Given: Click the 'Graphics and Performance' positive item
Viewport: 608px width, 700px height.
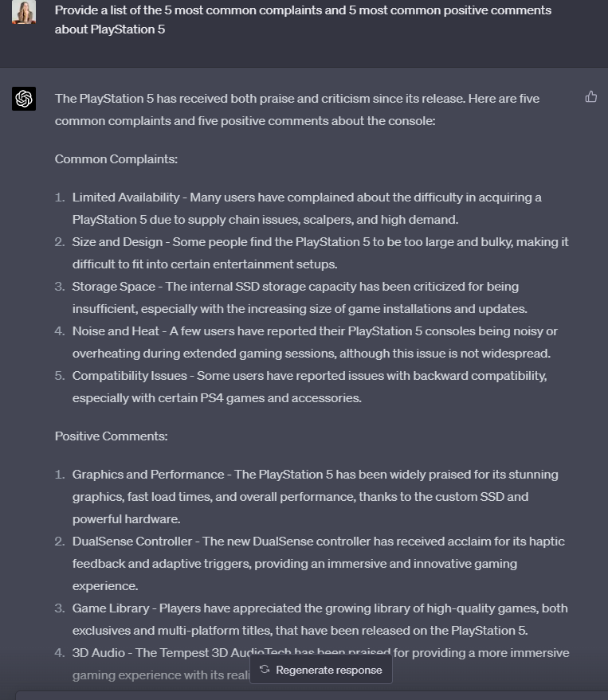Looking at the screenshot, I should coord(148,475).
